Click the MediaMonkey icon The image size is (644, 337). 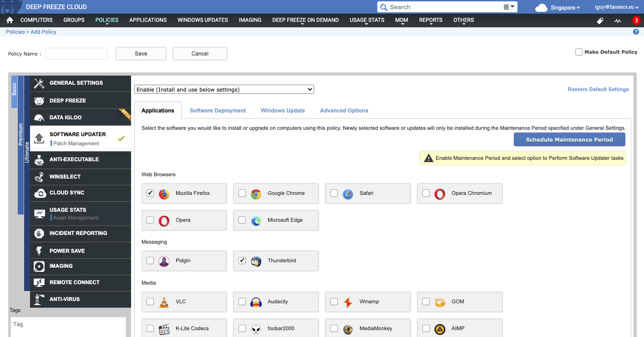348,329
